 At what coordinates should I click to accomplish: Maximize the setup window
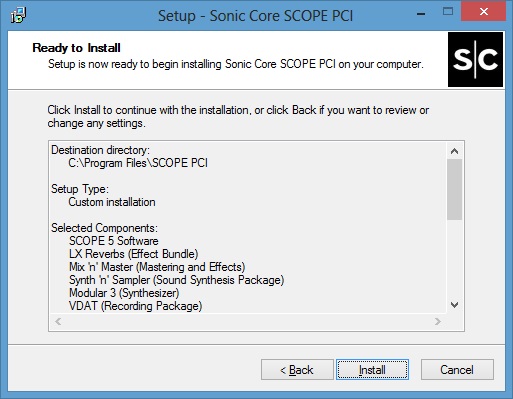448,12
